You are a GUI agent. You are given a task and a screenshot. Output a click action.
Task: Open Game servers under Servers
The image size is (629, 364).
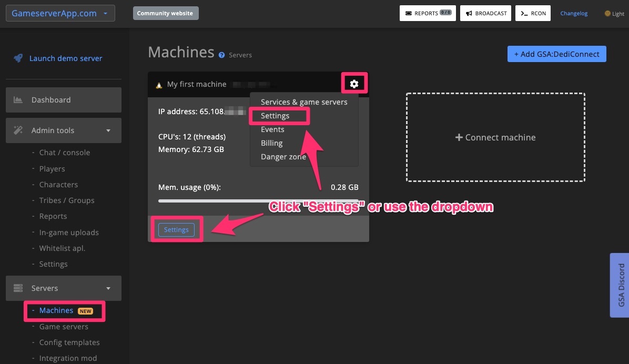(64, 327)
